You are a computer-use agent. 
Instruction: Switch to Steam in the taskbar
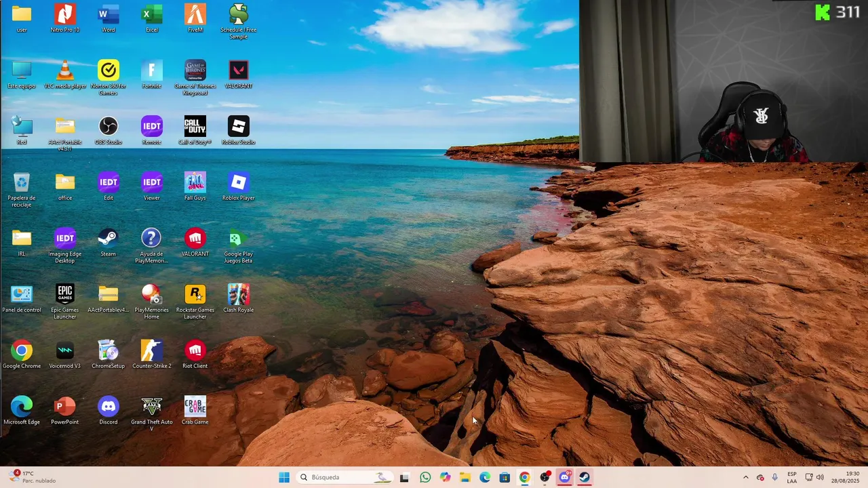tap(585, 477)
